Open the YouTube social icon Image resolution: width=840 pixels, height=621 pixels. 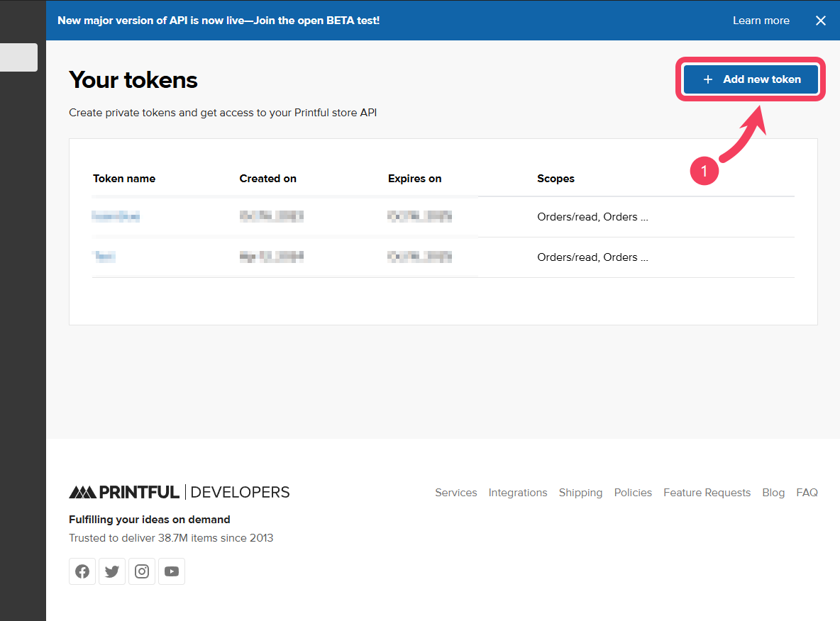pyautogui.click(x=172, y=571)
